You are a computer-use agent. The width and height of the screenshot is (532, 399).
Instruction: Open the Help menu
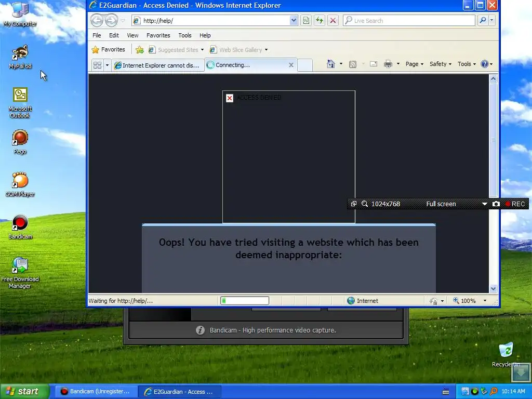pos(205,35)
